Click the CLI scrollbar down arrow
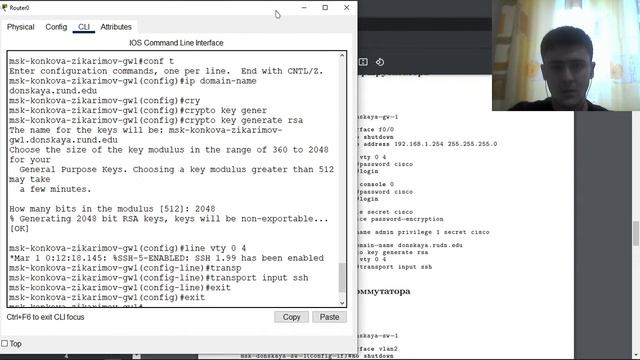 pos(342,303)
